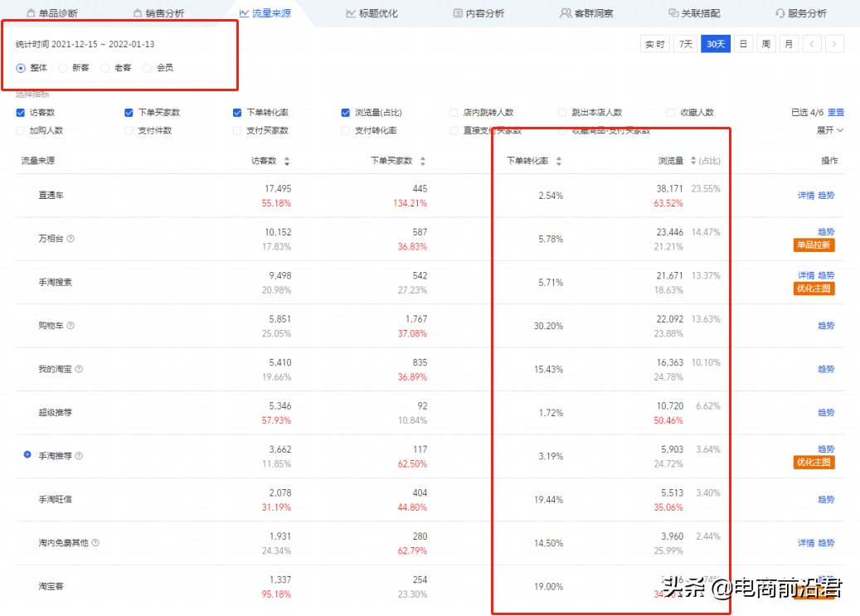Choose the 老客 radio option
This screenshot has width=860, height=616.
click(x=104, y=68)
